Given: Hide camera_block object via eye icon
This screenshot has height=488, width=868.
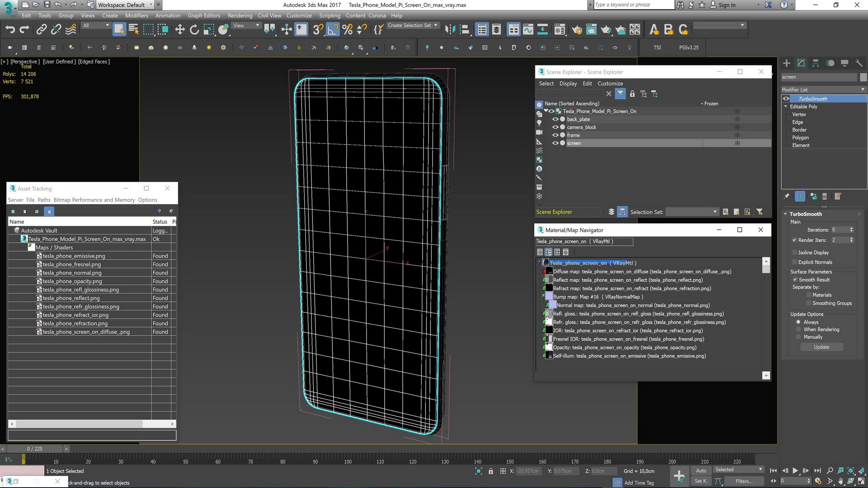Looking at the screenshot, I should coord(555,127).
